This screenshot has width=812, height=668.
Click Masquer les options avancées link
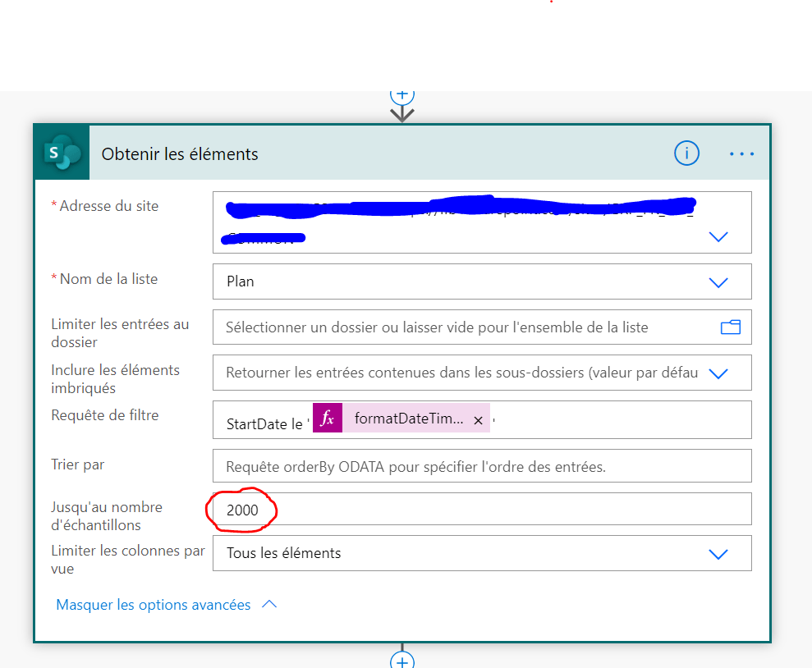(x=154, y=605)
